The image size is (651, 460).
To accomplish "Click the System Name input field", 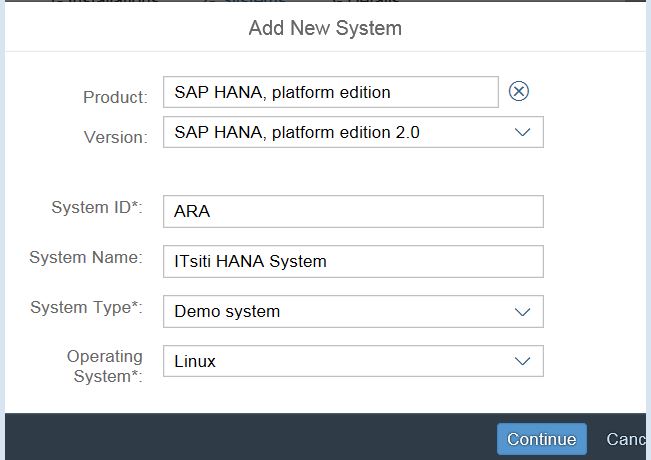I will [x=353, y=262].
